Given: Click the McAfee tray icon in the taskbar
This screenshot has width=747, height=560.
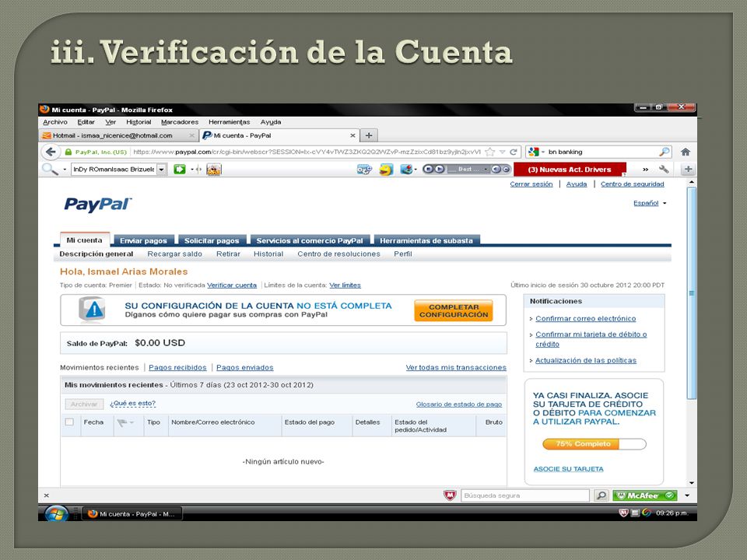Looking at the screenshot, I should tap(623, 513).
